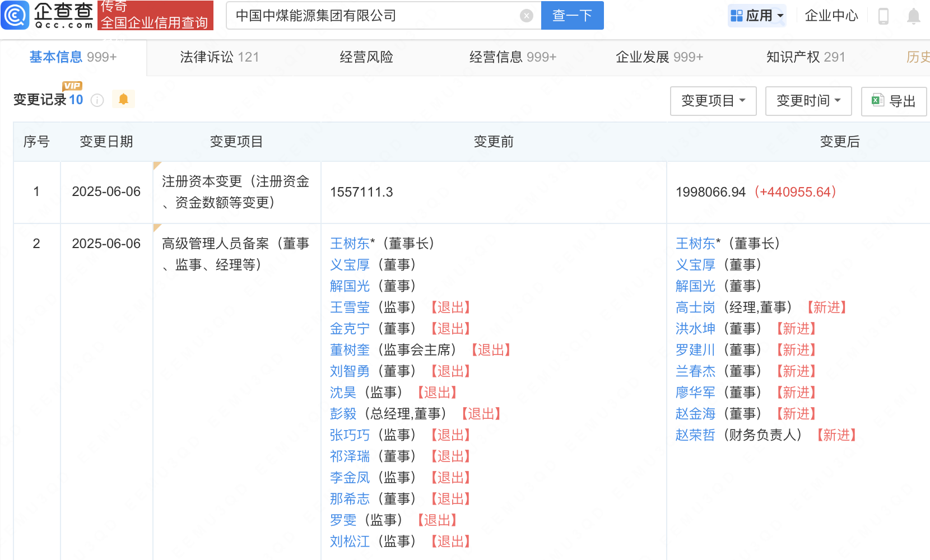Open 刘松江 link
Image resolution: width=930 pixels, height=560 pixels.
click(x=350, y=542)
